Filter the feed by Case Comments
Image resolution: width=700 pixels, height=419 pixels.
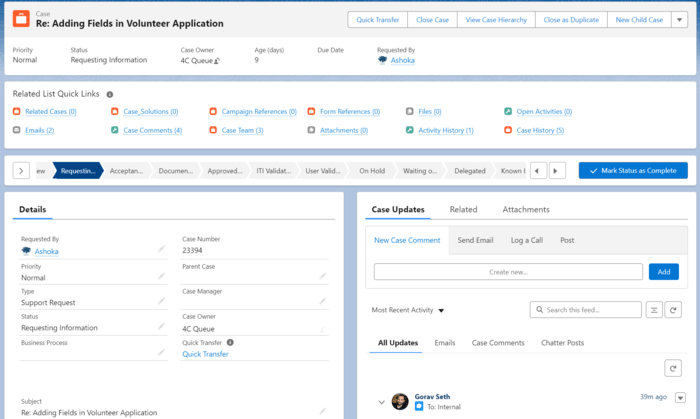point(498,343)
